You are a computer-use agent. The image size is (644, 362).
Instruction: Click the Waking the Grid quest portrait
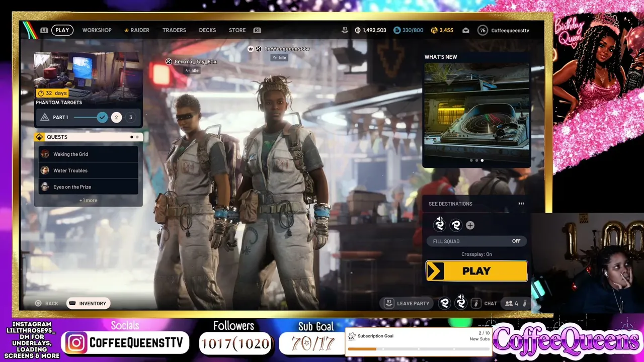45,154
